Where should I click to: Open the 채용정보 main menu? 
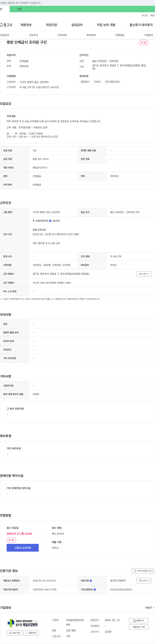click(x=26, y=25)
